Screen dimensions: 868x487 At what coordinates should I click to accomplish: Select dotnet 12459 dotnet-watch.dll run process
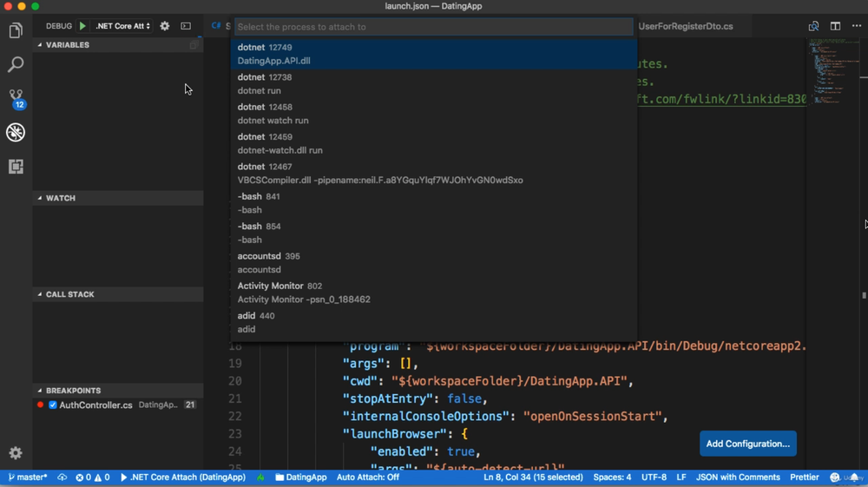click(433, 143)
